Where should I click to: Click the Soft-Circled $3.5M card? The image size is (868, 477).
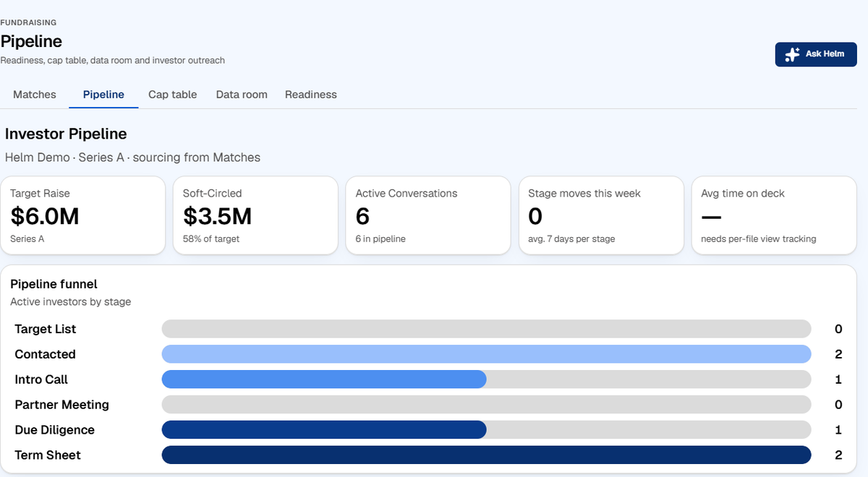point(255,215)
